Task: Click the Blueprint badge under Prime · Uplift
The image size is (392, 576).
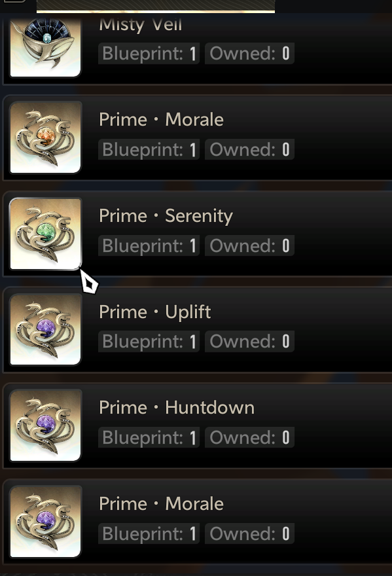Action: (149, 341)
